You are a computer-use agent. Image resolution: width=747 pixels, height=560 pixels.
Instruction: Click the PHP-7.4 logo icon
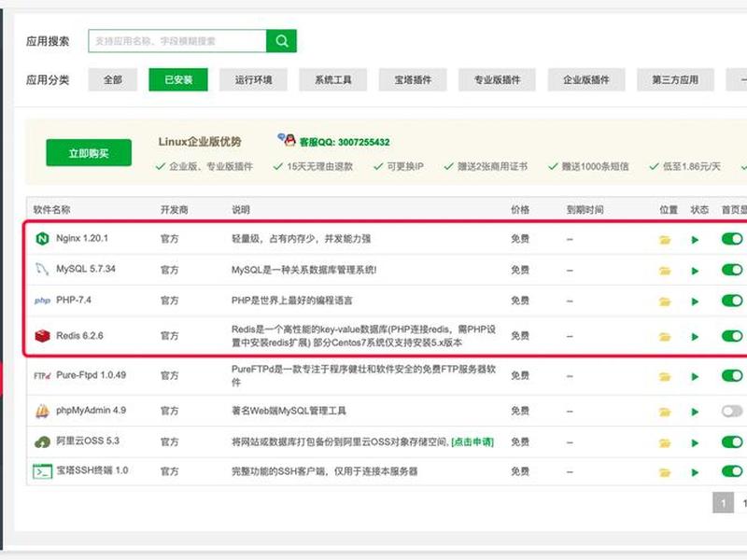[42, 301]
